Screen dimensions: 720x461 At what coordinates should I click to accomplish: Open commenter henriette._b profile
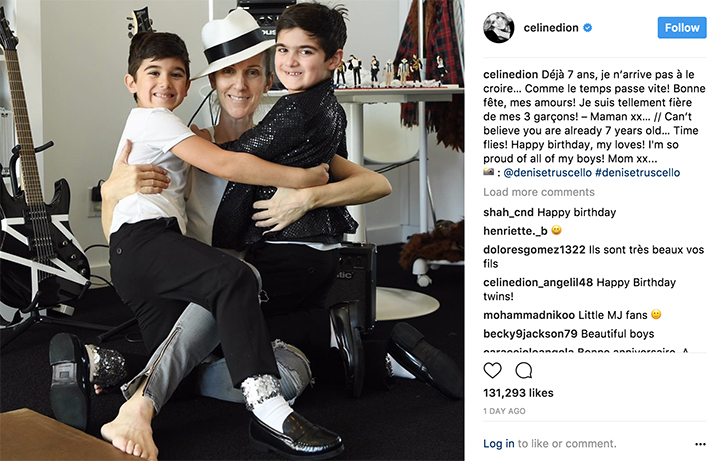tap(515, 230)
